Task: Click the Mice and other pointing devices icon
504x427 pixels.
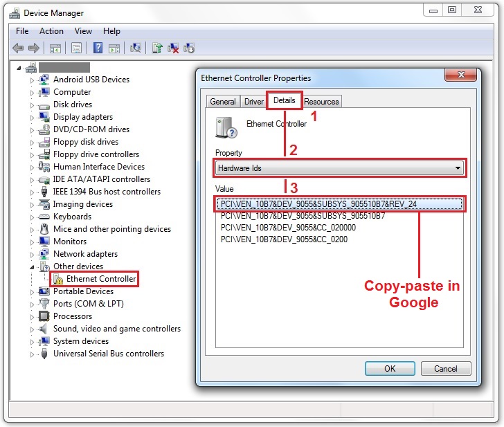Action: click(x=44, y=229)
